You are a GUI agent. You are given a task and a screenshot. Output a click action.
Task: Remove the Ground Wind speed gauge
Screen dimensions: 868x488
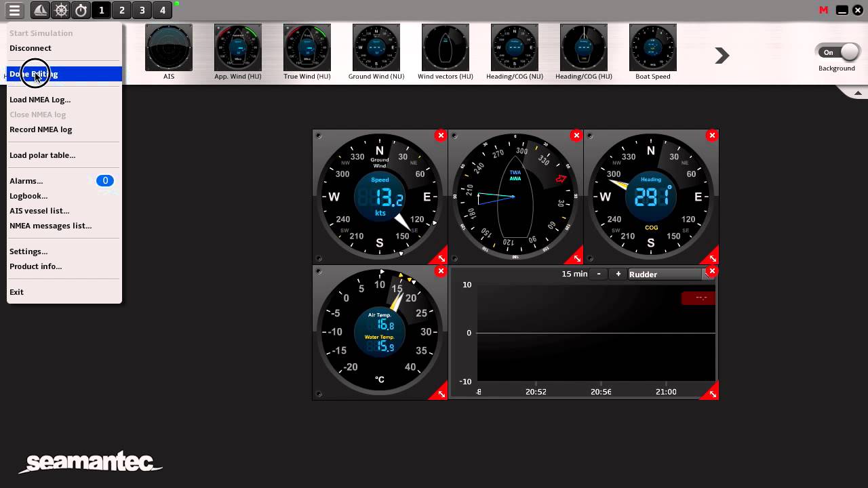(441, 136)
